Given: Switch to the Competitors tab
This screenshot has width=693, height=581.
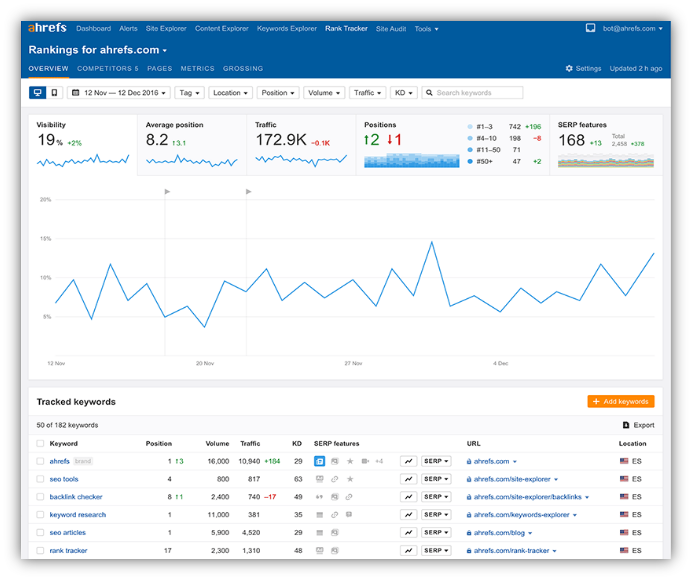Looking at the screenshot, I should pyautogui.click(x=108, y=68).
